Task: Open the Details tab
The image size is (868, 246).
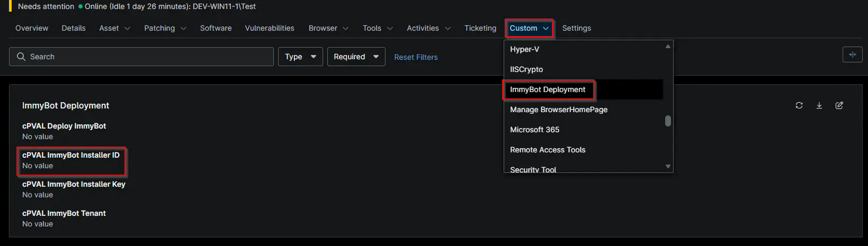Action: pyautogui.click(x=74, y=28)
